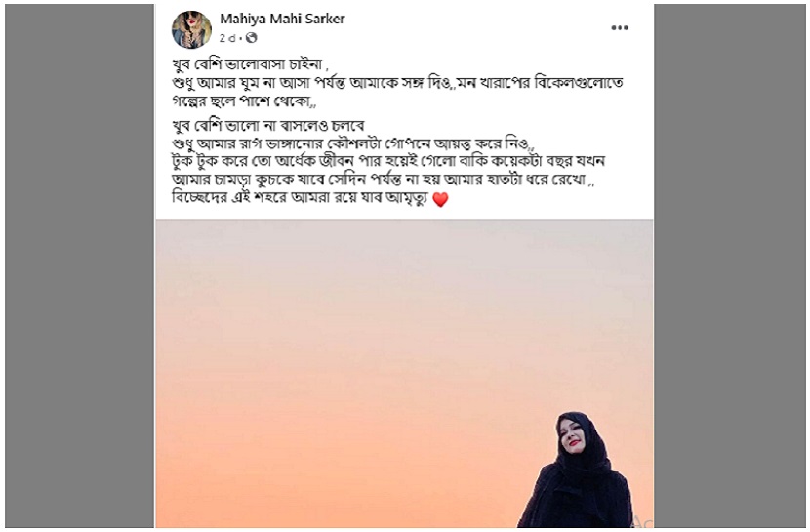Click the '2 d' post timestamp
The height and width of the screenshot is (532, 810).
[227, 38]
